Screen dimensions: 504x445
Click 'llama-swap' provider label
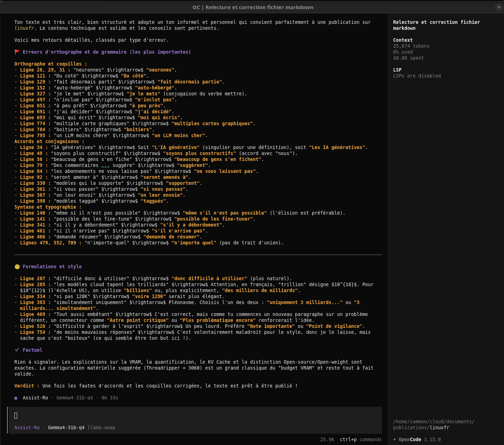tap(101, 427)
